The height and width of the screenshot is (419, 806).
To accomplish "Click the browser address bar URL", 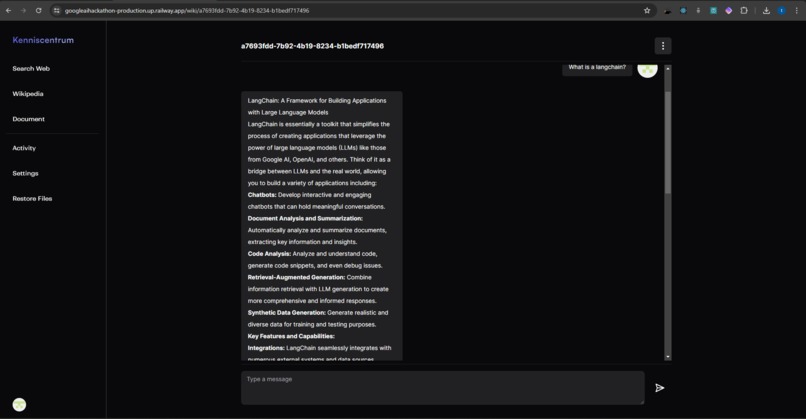I will [187, 10].
